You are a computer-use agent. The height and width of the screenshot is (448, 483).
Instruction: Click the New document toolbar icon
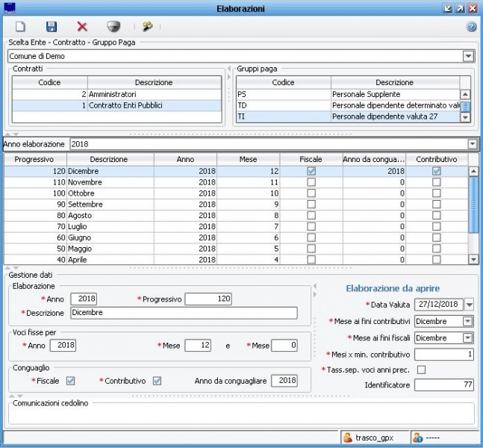coord(21,27)
